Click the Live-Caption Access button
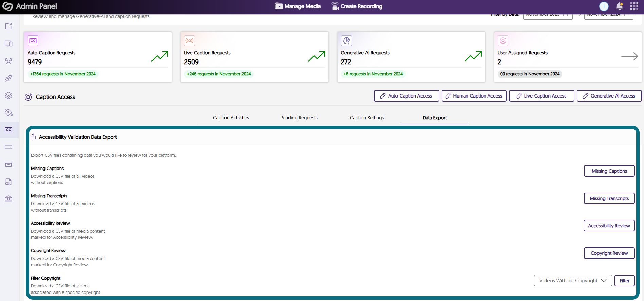The image size is (644, 301). point(542,96)
